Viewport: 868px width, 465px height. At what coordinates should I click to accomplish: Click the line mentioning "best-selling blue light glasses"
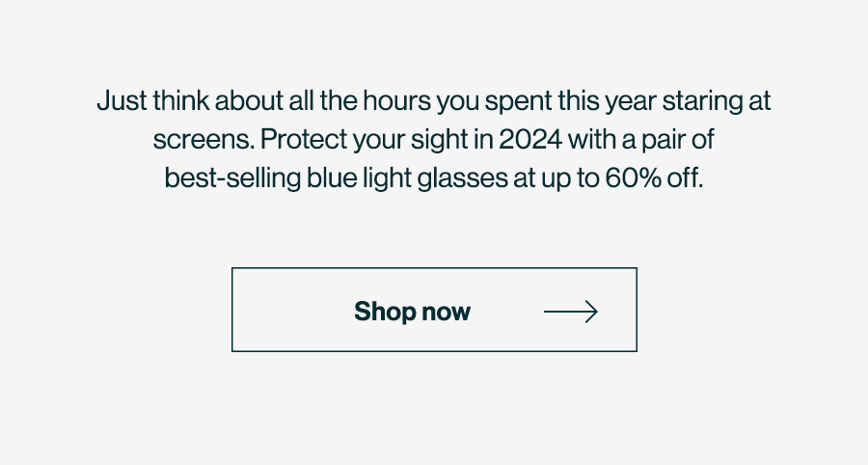(x=434, y=178)
